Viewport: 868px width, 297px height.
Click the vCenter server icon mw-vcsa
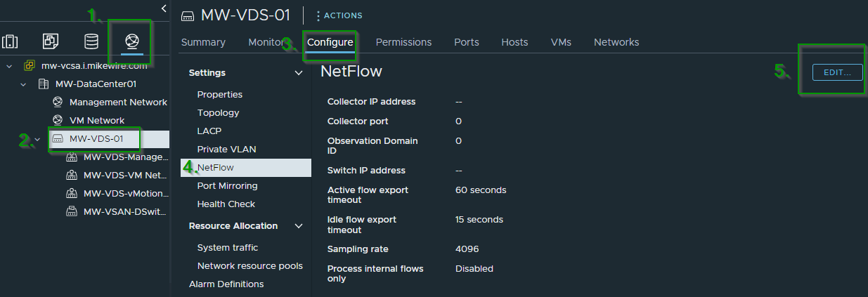pos(29,65)
